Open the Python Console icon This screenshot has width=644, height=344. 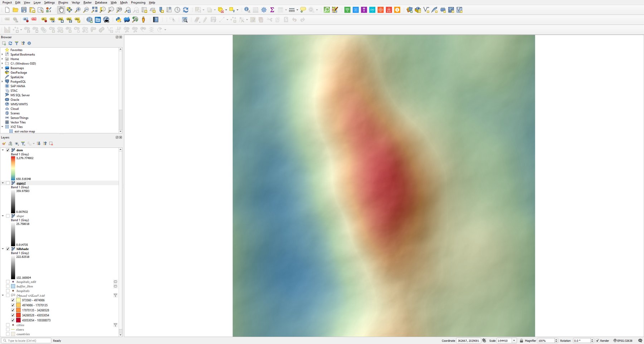[118, 20]
